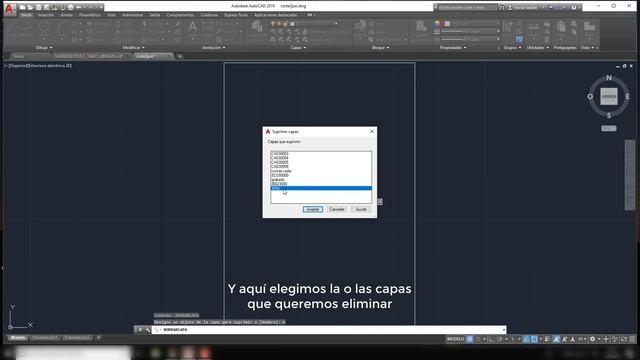This screenshot has height=360, width=640.
Task: Click Ayuda in Suprimir capas dialog
Action: 361,209
